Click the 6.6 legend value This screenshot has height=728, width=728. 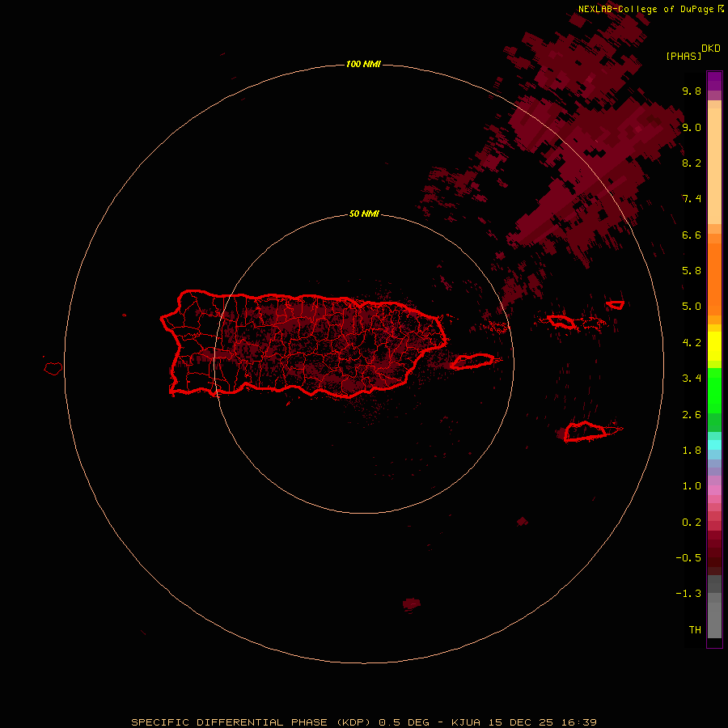pos(692,235)
